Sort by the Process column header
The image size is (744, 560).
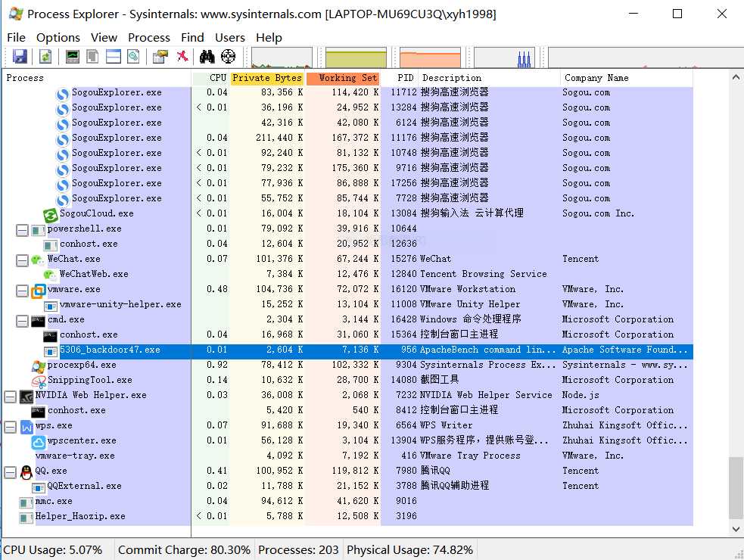coord(97,78)
